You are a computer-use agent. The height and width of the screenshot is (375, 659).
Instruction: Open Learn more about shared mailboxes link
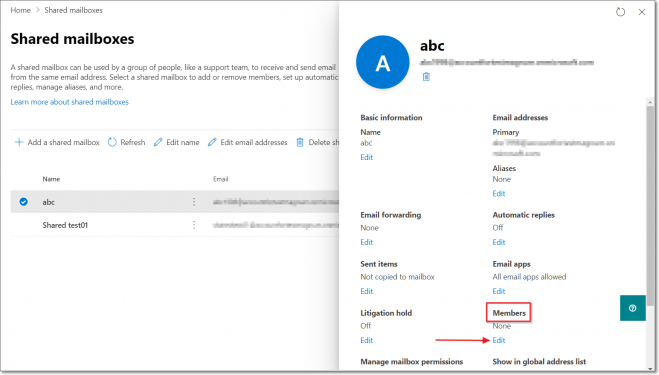pos(70,102)
